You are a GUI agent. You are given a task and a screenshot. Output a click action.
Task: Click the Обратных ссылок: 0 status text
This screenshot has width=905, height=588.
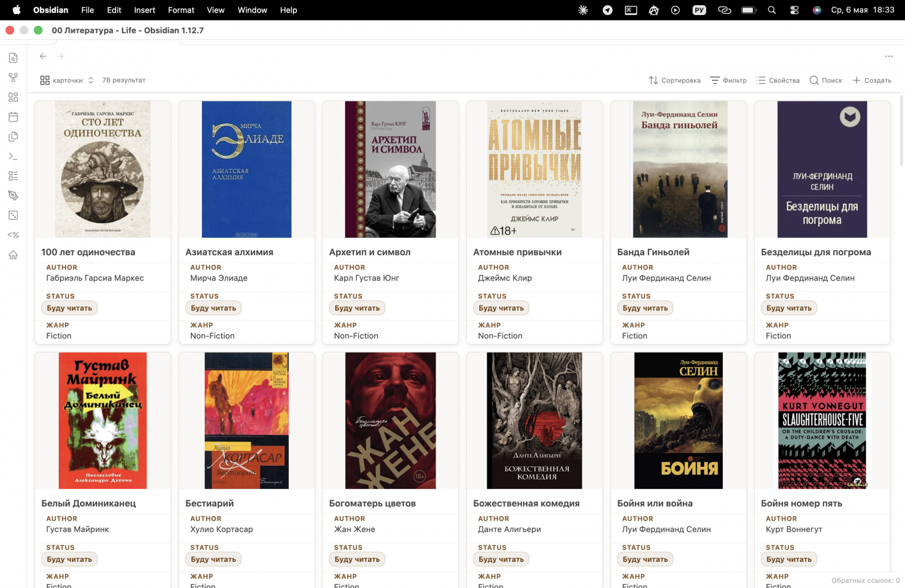coord(866,580)
